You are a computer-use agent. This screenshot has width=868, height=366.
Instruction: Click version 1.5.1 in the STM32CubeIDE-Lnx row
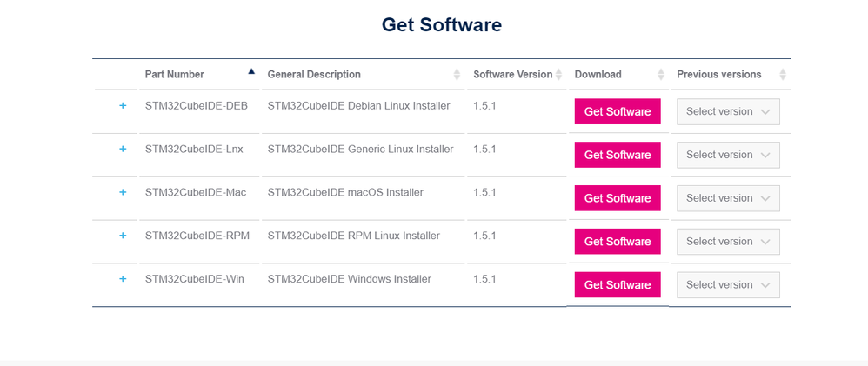pos(484,149)
